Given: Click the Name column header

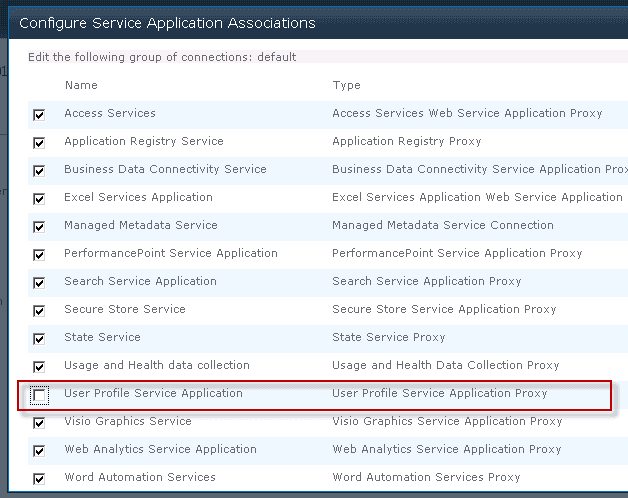Looking at the screenshot, I should click(x=81, y=86).
